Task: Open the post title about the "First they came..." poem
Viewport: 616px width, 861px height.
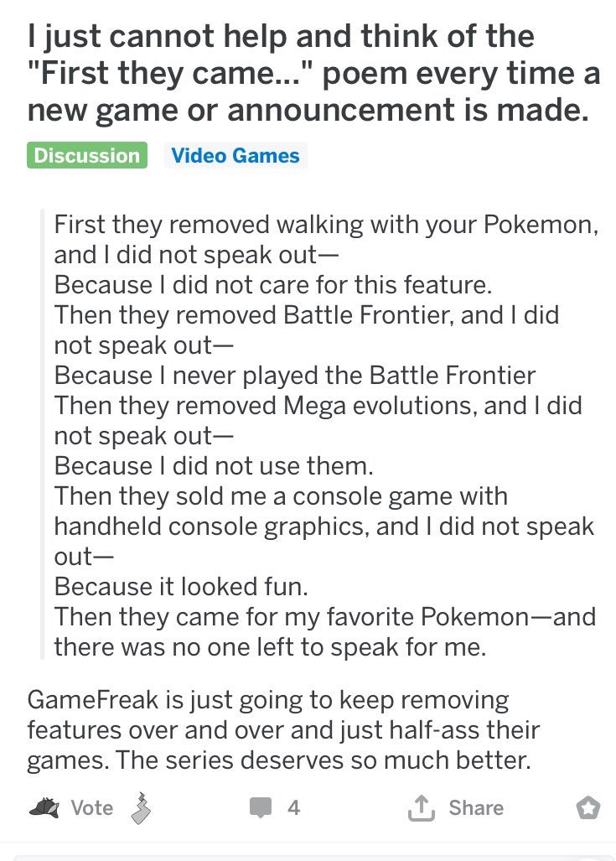Action: point(312,73)
